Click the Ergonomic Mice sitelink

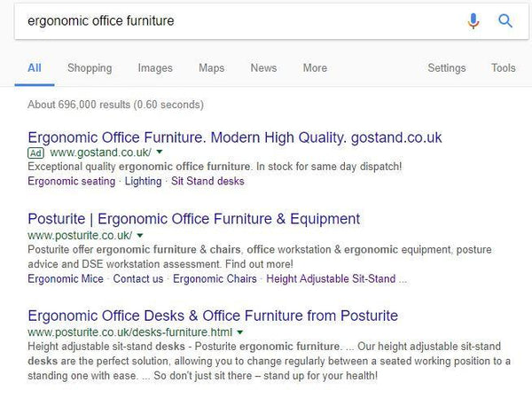[x=66, y=278]
